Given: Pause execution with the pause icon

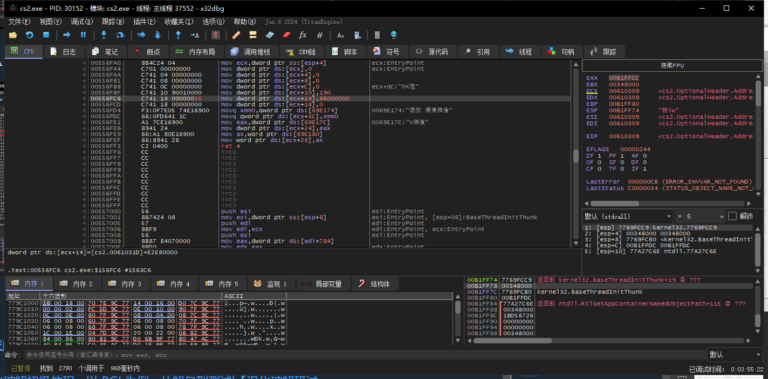Looking at the screenshot, I should tap(83, 35).
